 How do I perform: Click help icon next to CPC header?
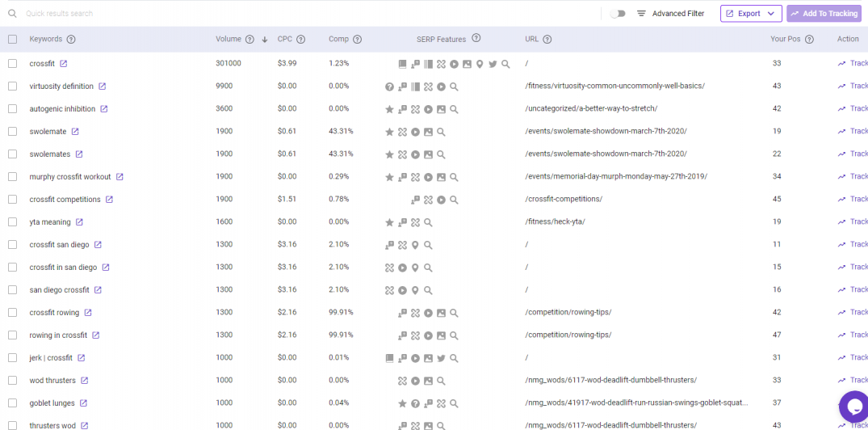pyautogui.click(x=300, y=40)
